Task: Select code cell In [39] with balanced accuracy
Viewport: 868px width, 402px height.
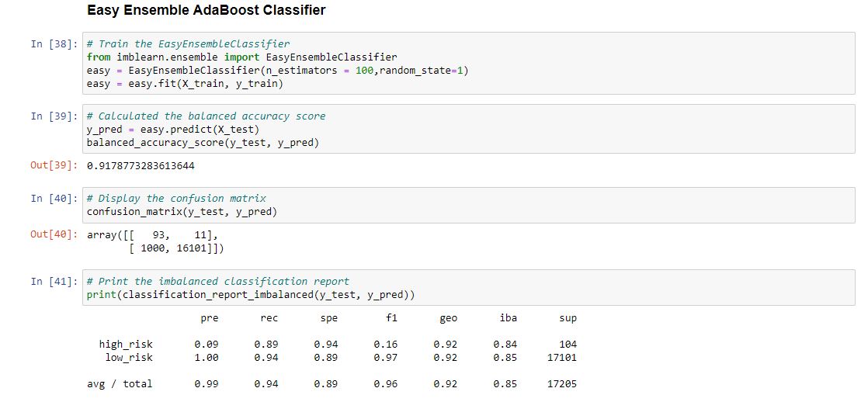Action: (468, 129)
